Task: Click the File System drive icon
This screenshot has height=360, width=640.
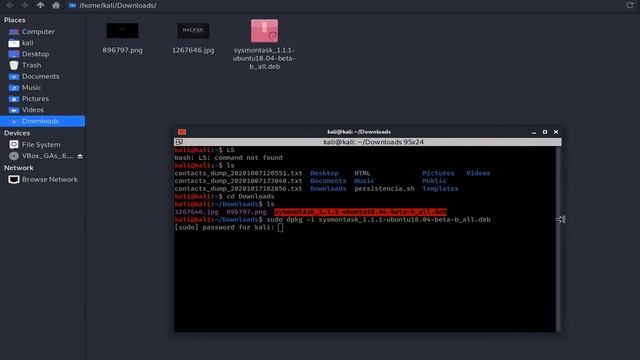Action: pyautogui.click(x=14, y=144)
